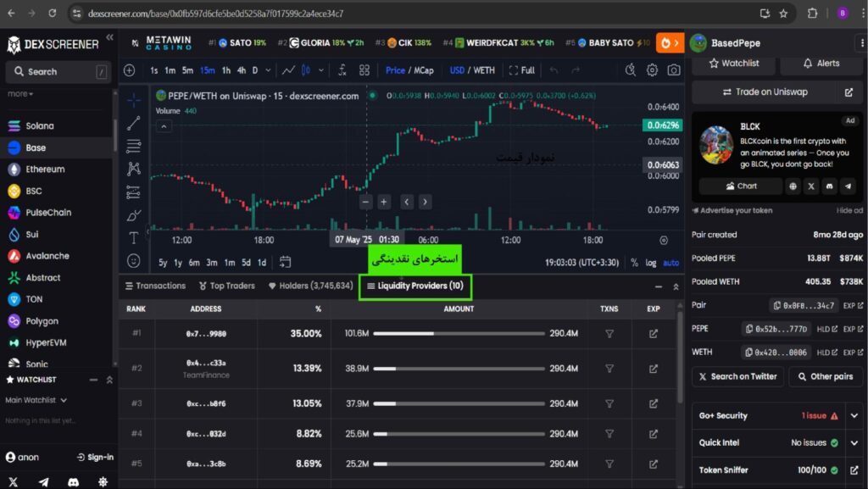Open the forecasting and measurement tools

[133, 192]
